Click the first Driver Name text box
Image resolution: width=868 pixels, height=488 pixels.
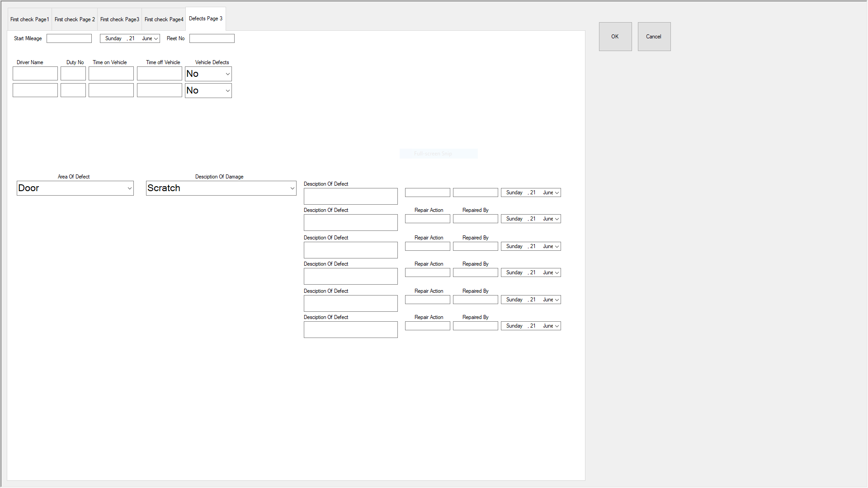[x=35, y=74]
